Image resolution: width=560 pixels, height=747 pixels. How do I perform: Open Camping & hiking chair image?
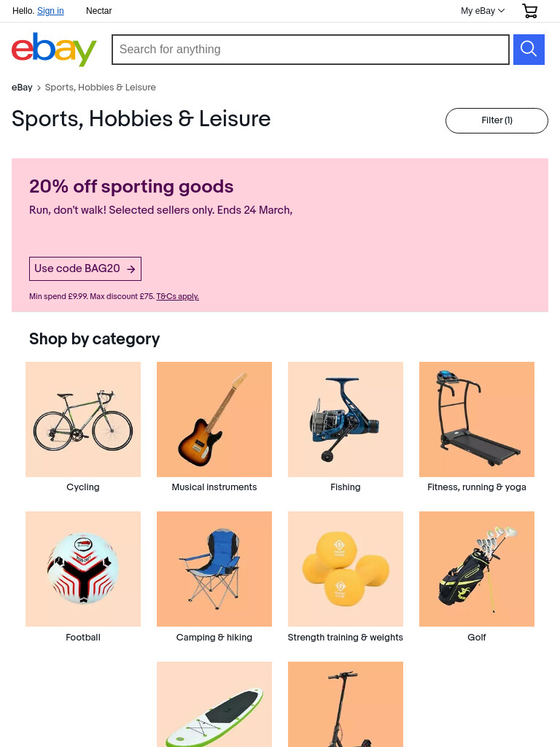click(214, 569)
